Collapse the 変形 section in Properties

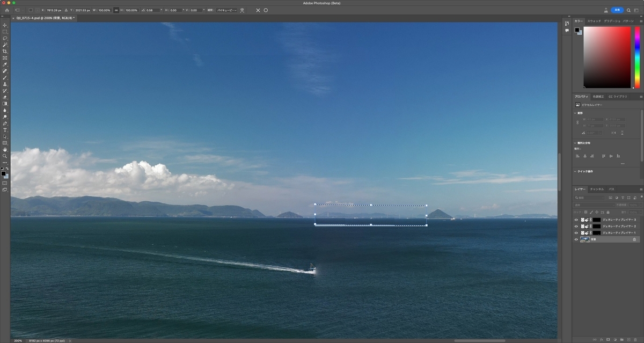[x=575, y=113]
